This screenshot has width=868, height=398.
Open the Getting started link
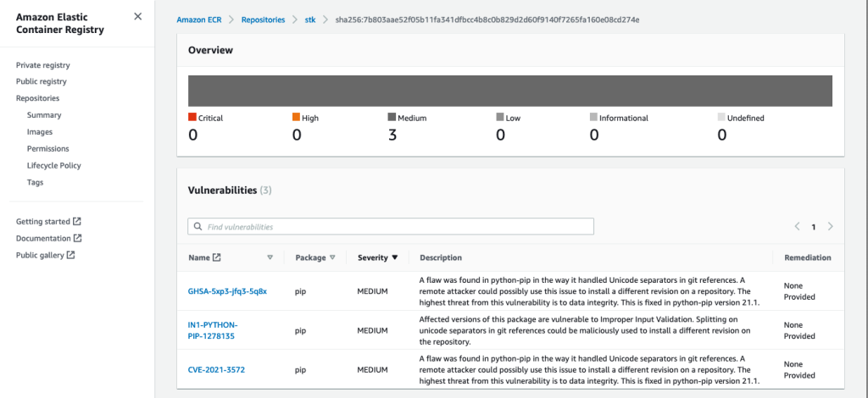click(x=43, y=221)
